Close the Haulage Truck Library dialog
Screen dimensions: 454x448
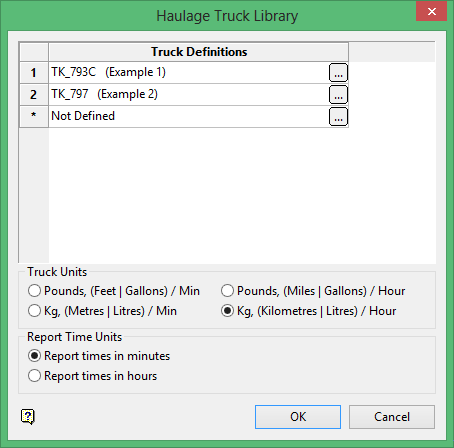(x=431, y=12)
